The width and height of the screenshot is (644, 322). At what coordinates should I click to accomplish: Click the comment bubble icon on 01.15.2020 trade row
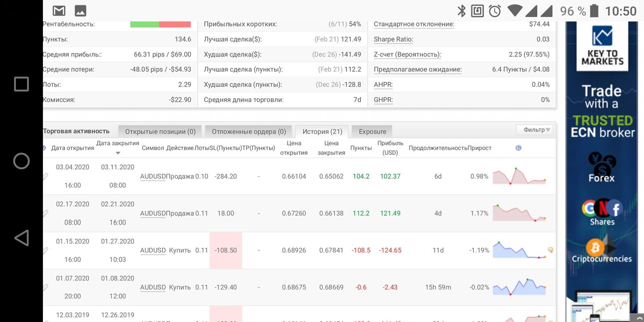click(x=551, y=250)
